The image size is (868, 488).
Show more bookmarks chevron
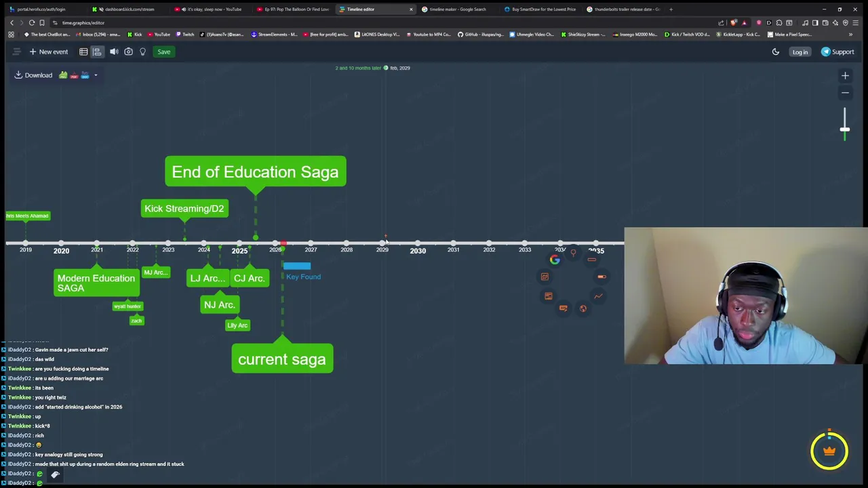(x=850, y=35)
